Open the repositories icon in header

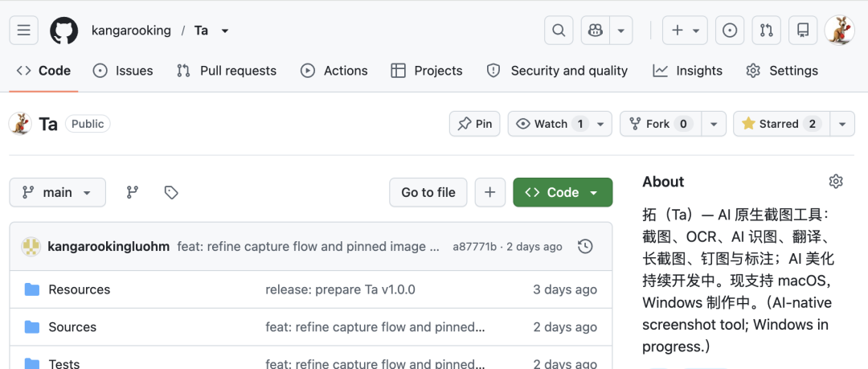point(803,30)
